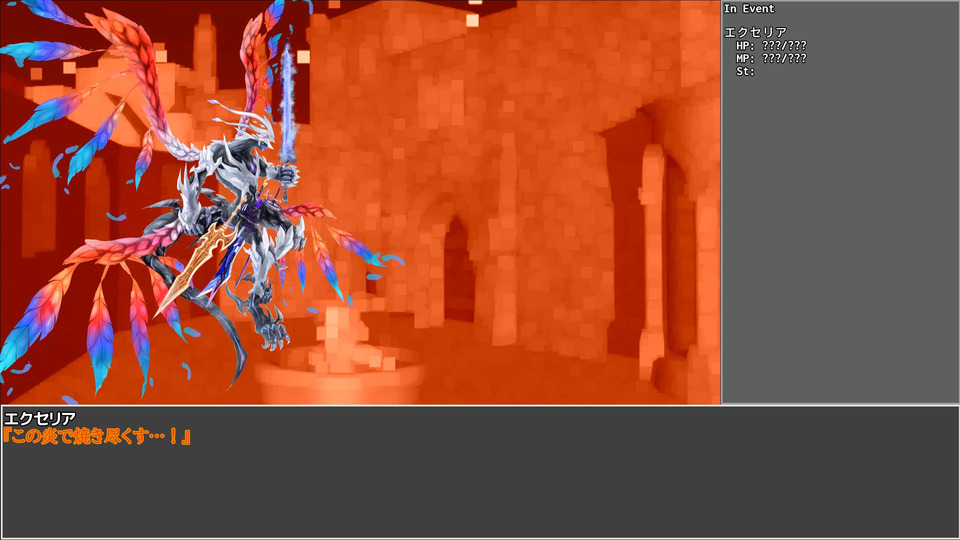Viewport: 960px width, 540px height.
Task: Advance the dialogue line 『この炎で焼き尽くす…！』
Action: (x=96, y=437)
